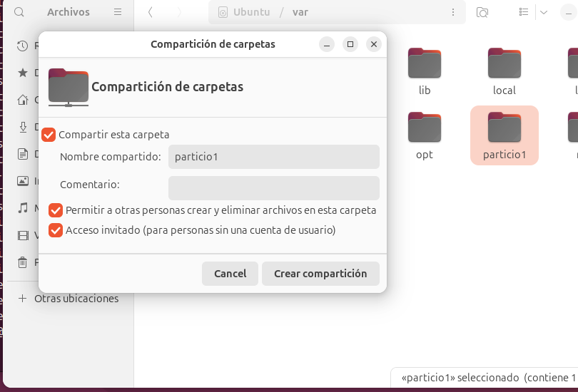This screenshot has height=392, width=578.
Task: Click the Cancel button
Action: [x=230, y=274]
